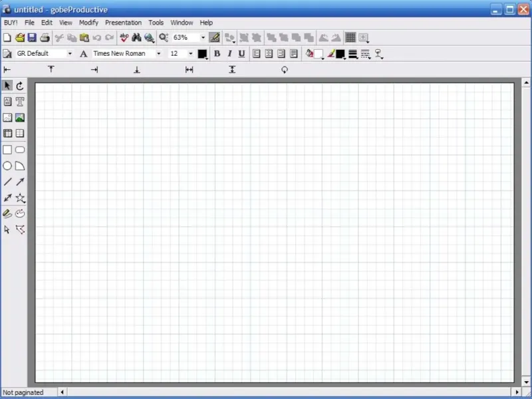The image size is (532, 399).
Task: Select the light table tool
Action: 20,134
